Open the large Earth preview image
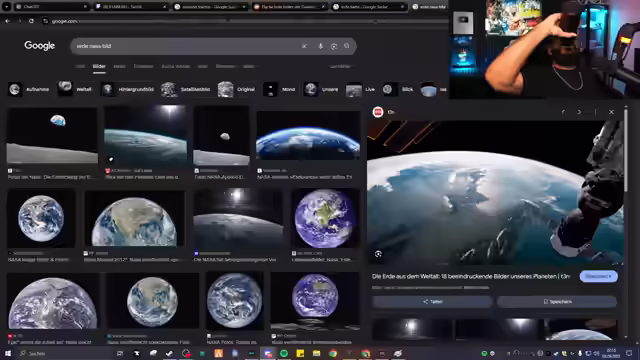This screenshot has height=360, width=640. tap(495, 193)
